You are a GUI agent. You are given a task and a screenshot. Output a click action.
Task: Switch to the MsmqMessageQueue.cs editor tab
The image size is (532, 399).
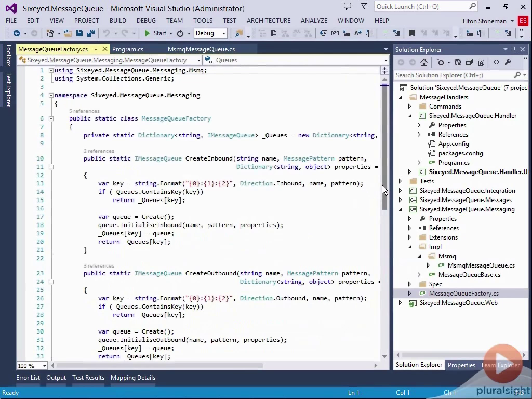click(x=201, y=49)
